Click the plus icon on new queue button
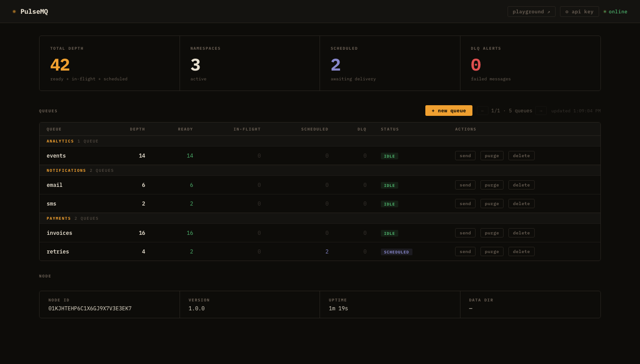The image size is (640, 364). [x=434, y=111]
